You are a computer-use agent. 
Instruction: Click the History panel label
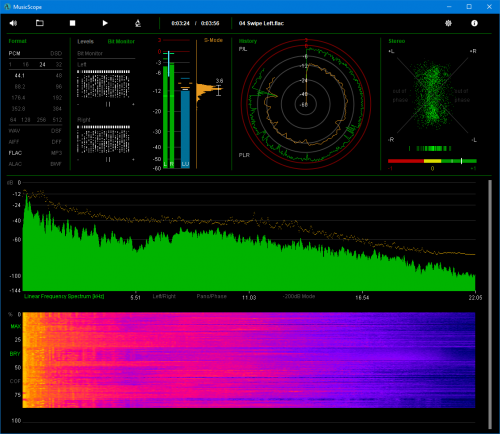(x=248, y=41)
